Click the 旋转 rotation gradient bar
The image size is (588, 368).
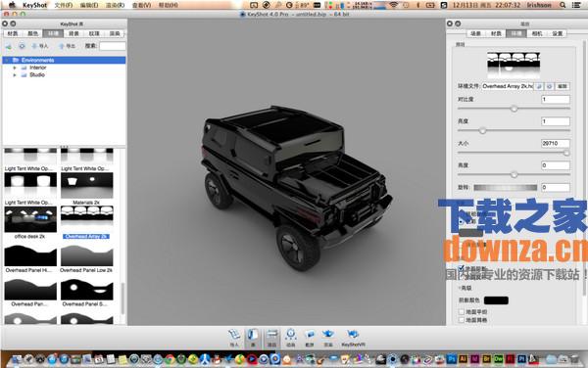click(505, 187)
